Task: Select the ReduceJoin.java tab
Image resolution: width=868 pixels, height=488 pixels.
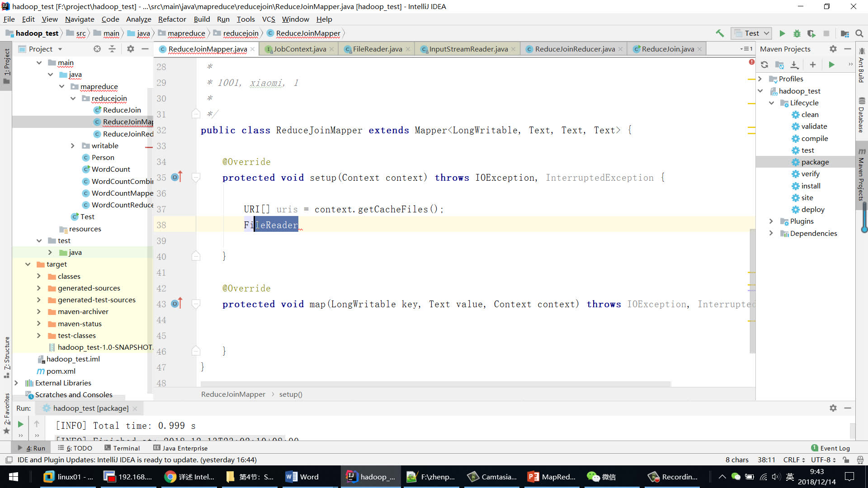Action: tap(665, 49)
